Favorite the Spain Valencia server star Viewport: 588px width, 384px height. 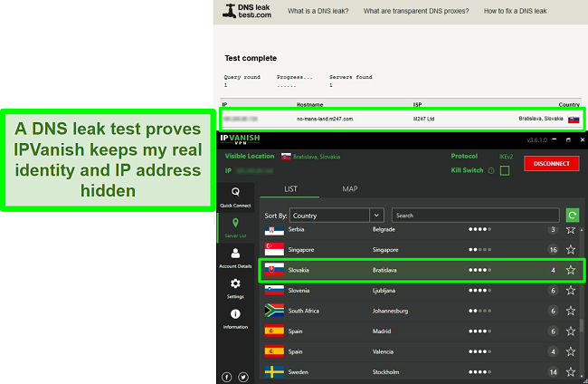[x=571, y=351]
